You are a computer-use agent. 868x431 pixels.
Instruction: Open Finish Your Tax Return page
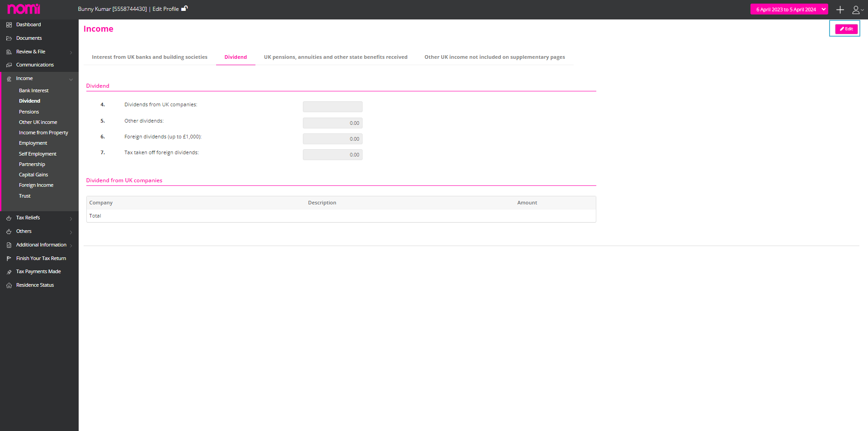[x=41, y=259]
